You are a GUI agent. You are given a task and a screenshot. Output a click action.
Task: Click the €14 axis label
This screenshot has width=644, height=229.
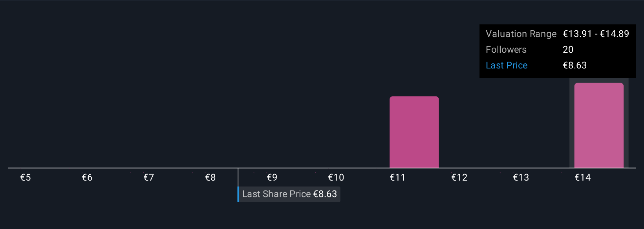click(583, 177)
